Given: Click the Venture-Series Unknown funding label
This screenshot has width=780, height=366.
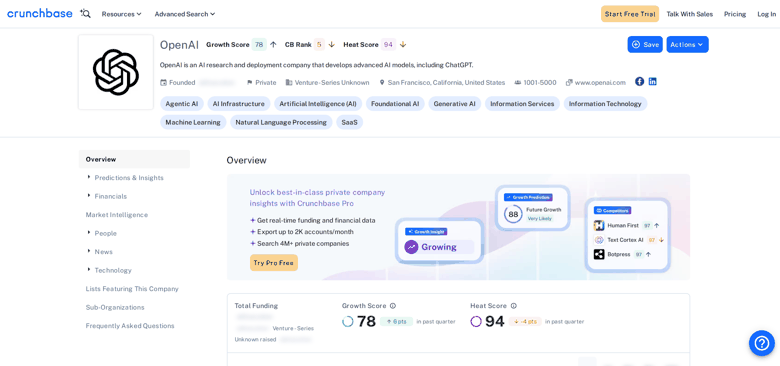Looking at the screenshot, I should pyautogui.click(x=332, y=83).
